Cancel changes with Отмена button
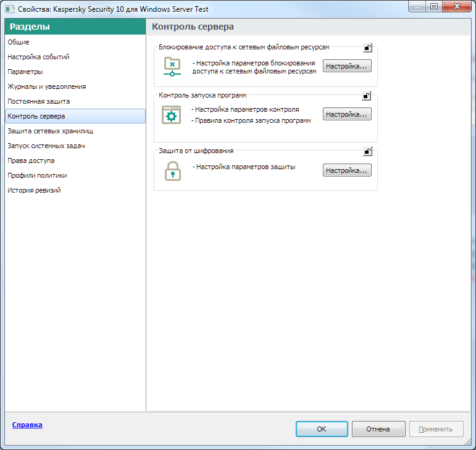This screenshot has width=476, height=450. 378,429
